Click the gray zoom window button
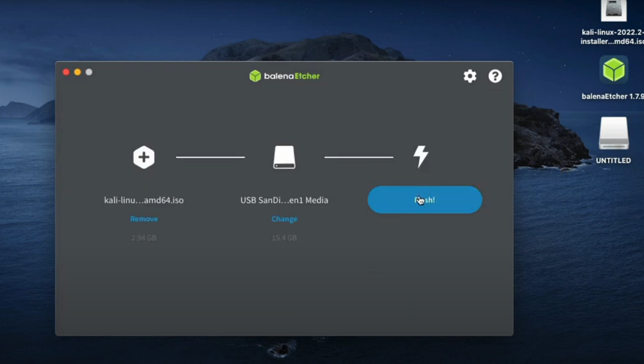 [89, 72]
